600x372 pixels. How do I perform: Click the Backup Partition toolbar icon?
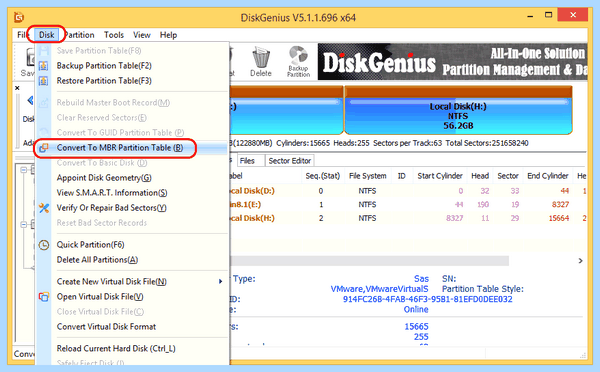298,61
